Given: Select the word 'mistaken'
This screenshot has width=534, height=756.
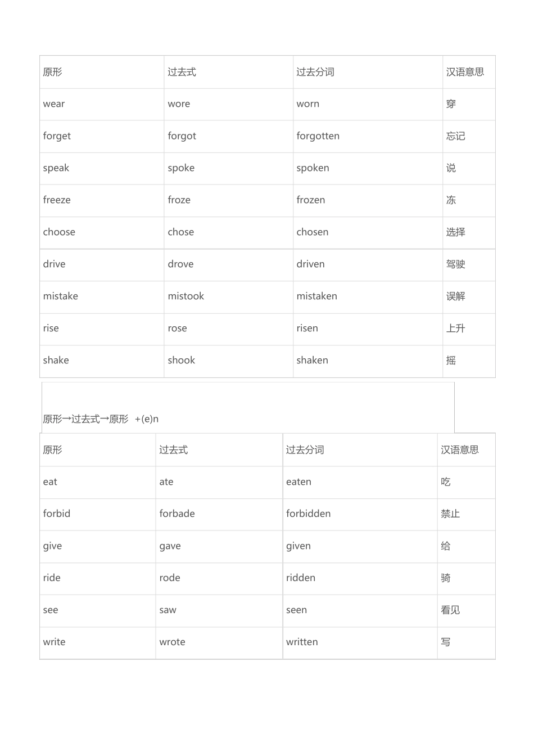Looking at the screenshot, I should pos(316,296).
